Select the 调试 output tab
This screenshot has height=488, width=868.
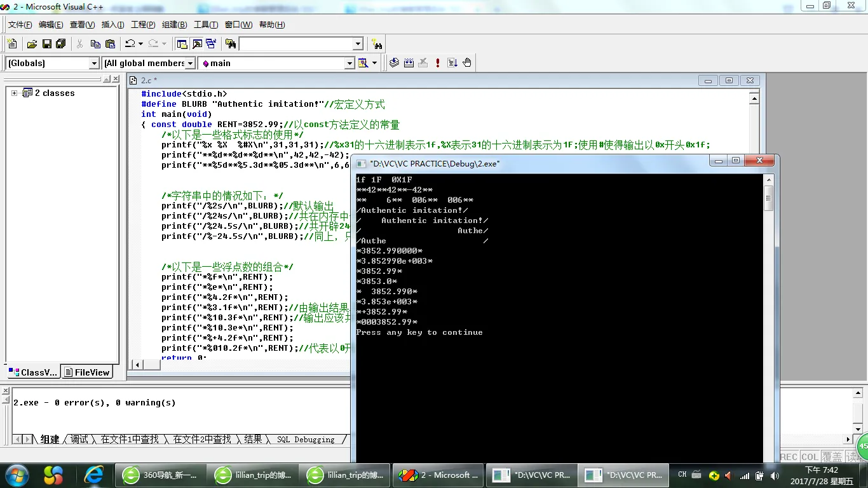(79, 439)
